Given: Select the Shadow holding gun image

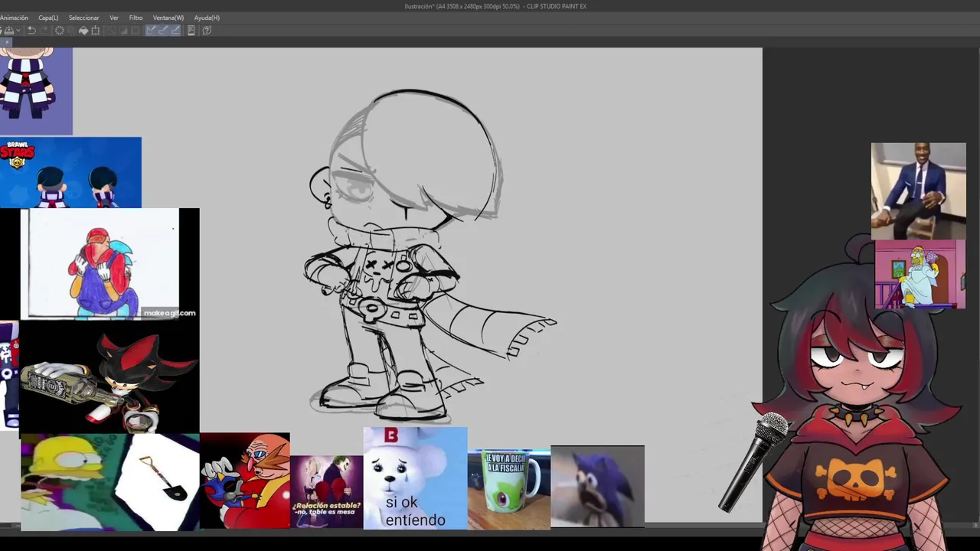Looking at the screenshot, I should point(109,377).
